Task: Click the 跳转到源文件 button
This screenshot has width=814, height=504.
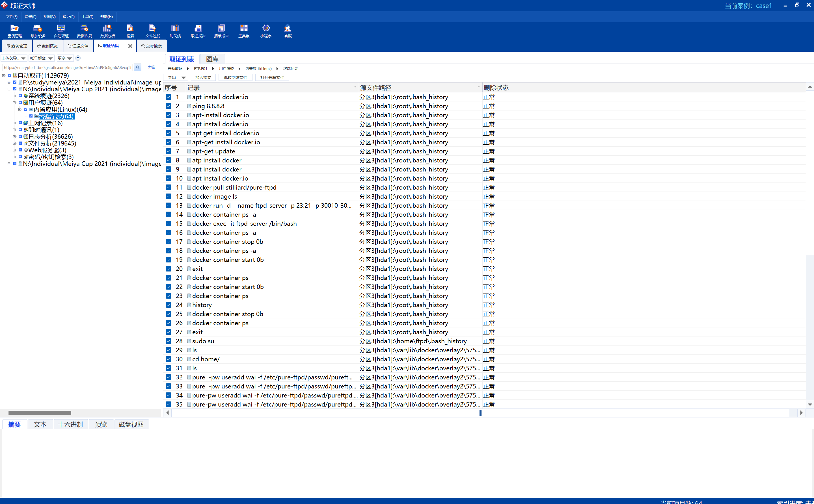Action: click(x=235, y=77)
